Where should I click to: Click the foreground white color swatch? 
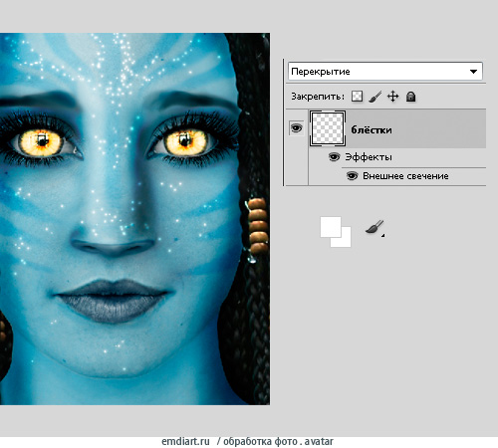coord(331,227)
